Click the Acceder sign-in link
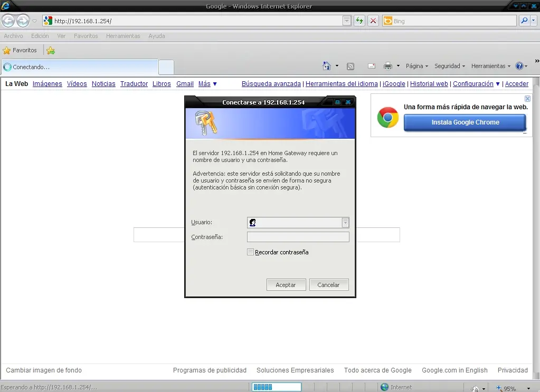Screen dimensions: 540x392 [516, 84]
